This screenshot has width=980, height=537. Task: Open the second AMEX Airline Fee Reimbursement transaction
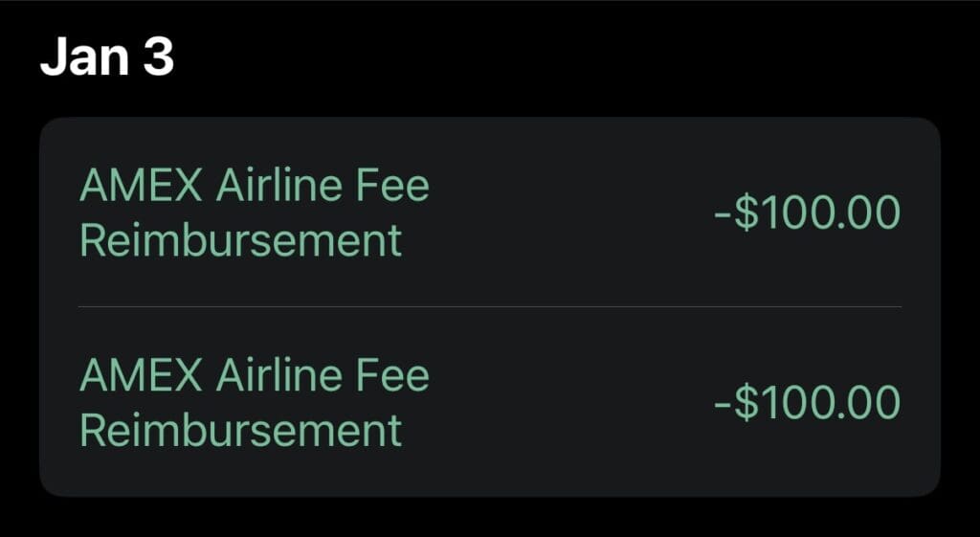pyautogui.click(x=255, y=402)
